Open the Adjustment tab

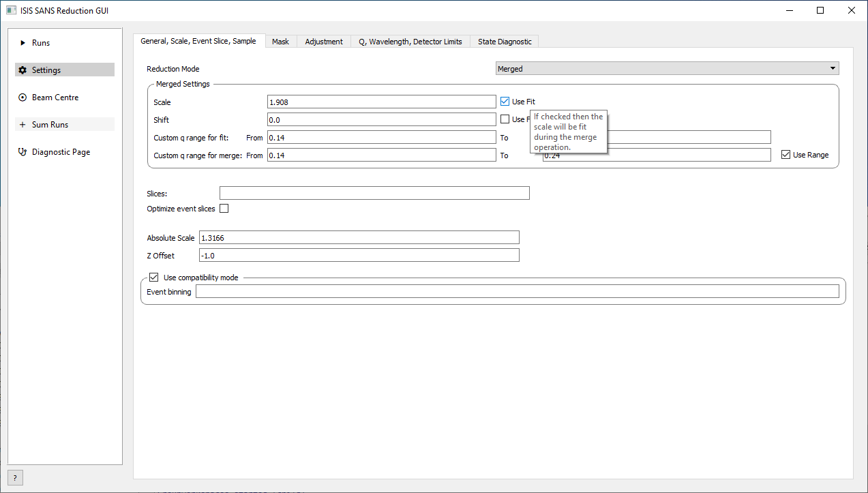pos(324,42)
